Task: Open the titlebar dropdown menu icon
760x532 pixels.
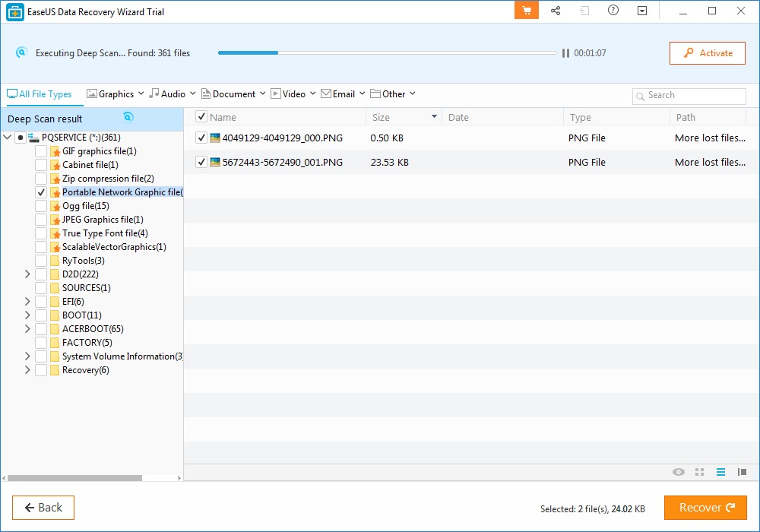Action: 641,11
